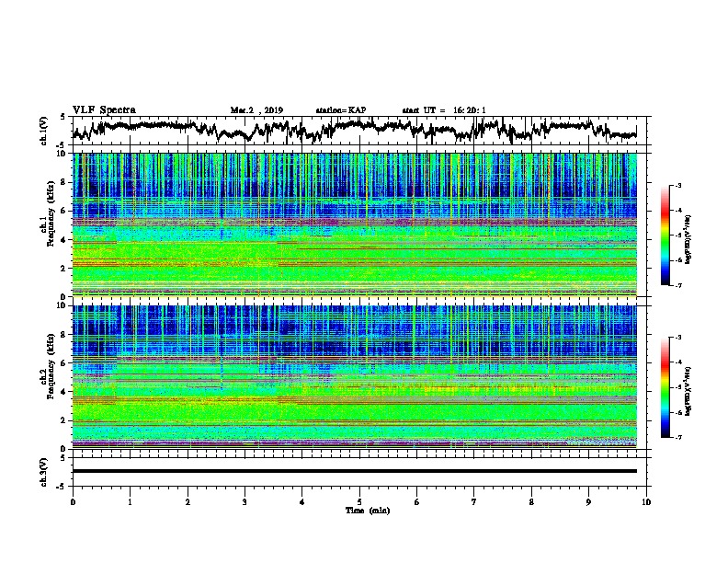This screenshot has height=563, width=728.
Task: Click the color scale bar beside ch.1 spectrogram
Action: click(665, 236)
